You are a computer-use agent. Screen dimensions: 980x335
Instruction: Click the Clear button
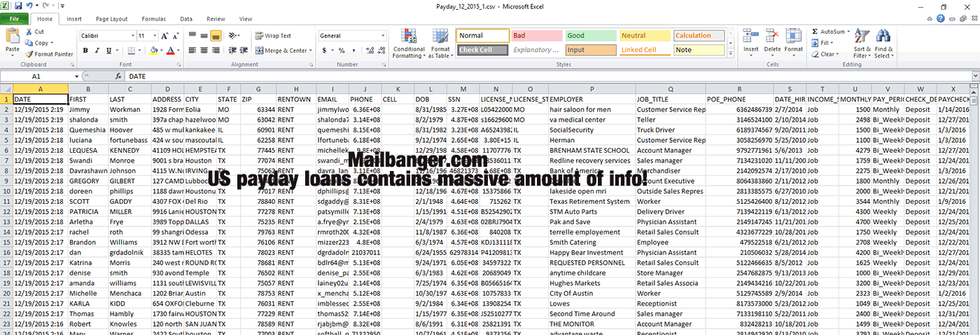(x=825, y=54)
